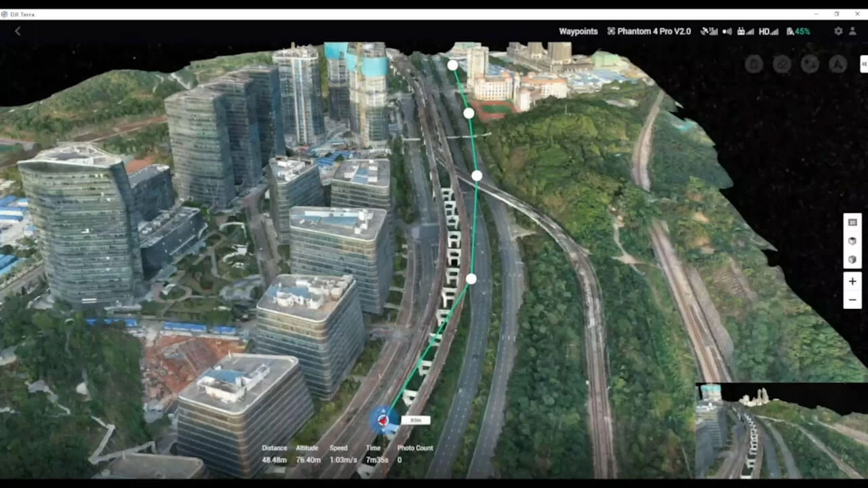Click the GPS satellite signal icon
Image resolution: width=868 pixels, height=488 pixels.
point(709,31)
